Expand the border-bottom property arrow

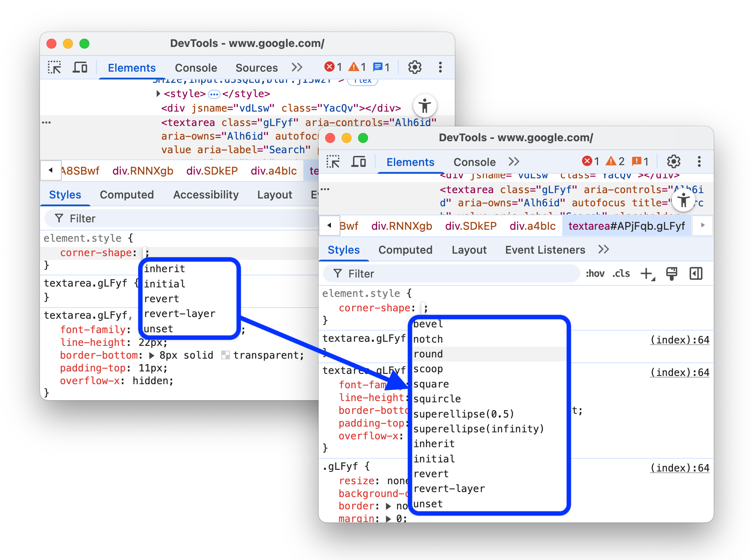click(x=152, y=355)
